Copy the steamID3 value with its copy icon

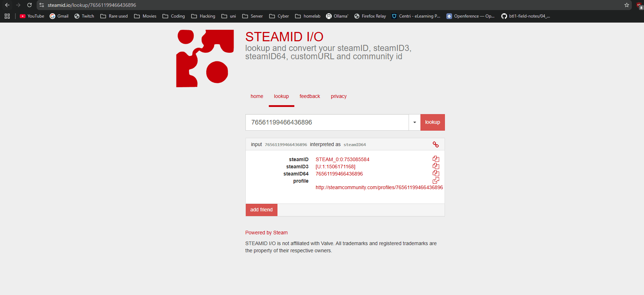pos(436,166)
